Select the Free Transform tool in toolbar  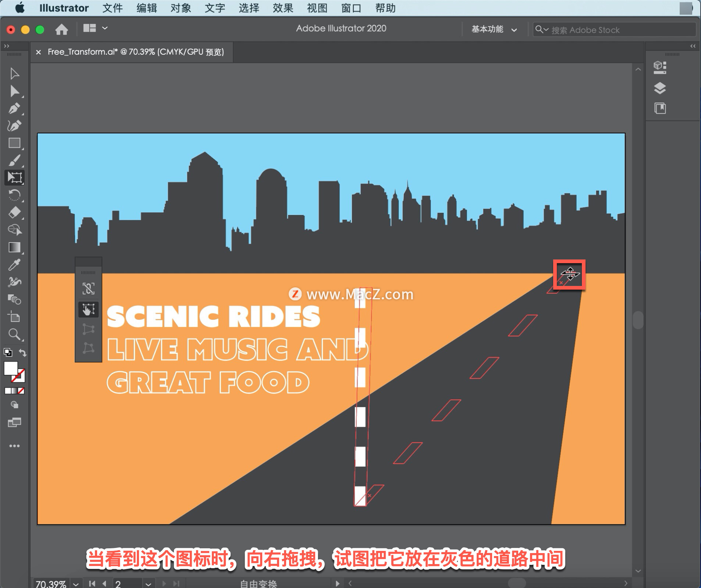coord(15,178)
